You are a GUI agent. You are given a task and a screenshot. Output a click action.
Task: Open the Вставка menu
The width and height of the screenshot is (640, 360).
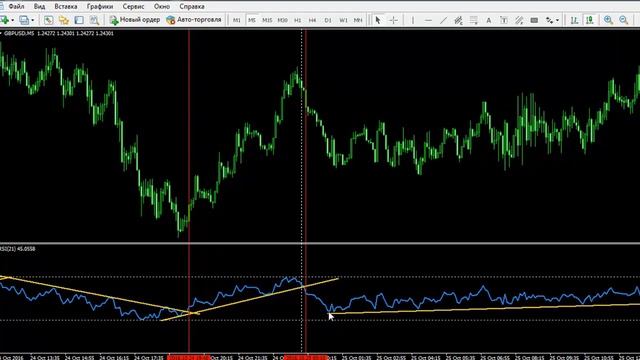point(66,7)
